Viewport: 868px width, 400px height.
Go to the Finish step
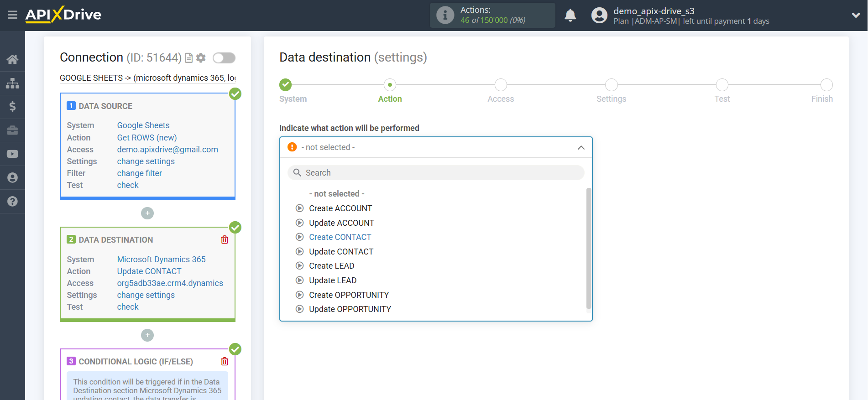coord(826,85)
